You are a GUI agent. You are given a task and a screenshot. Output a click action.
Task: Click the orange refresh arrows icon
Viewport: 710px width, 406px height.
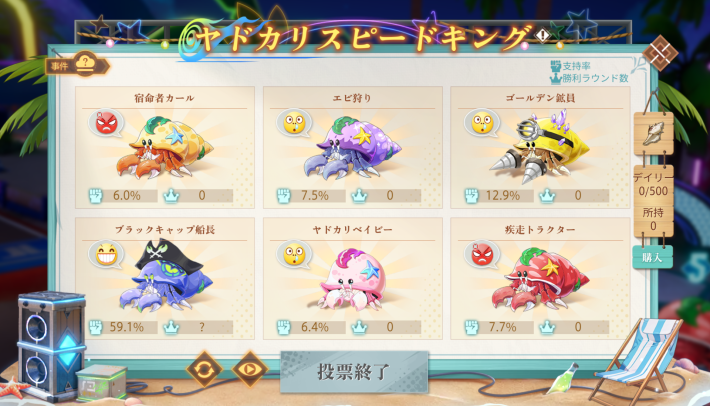(x=204, y=369)
